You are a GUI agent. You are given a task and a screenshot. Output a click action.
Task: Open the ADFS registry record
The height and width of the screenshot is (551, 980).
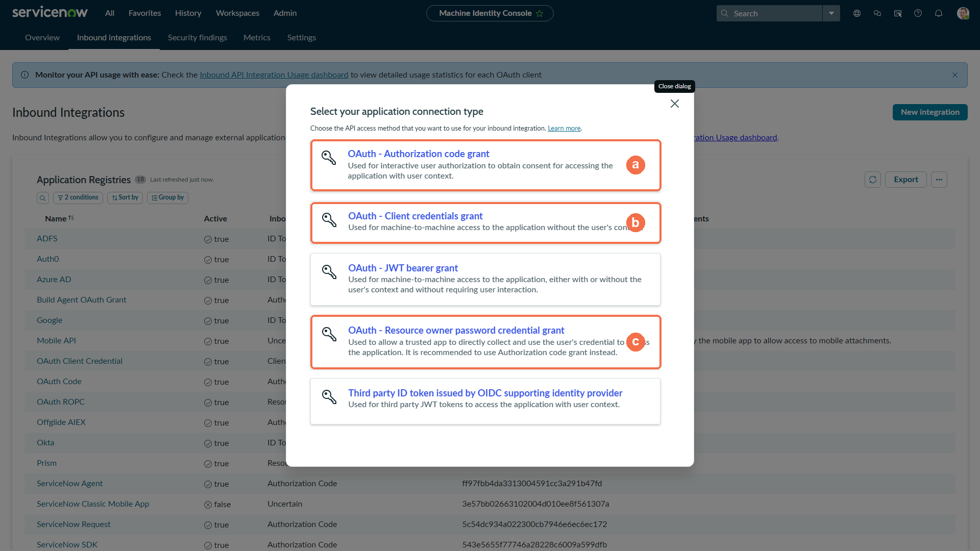pos(47,239)
